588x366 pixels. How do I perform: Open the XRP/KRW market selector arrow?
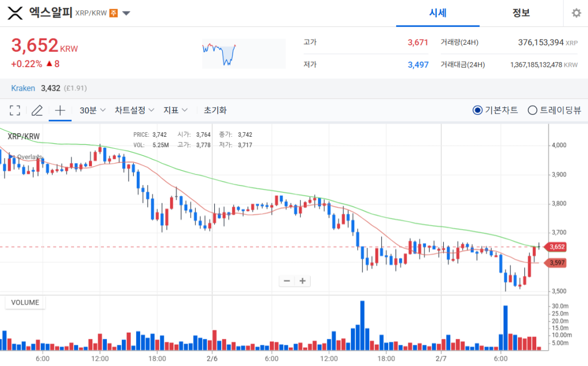126,14
